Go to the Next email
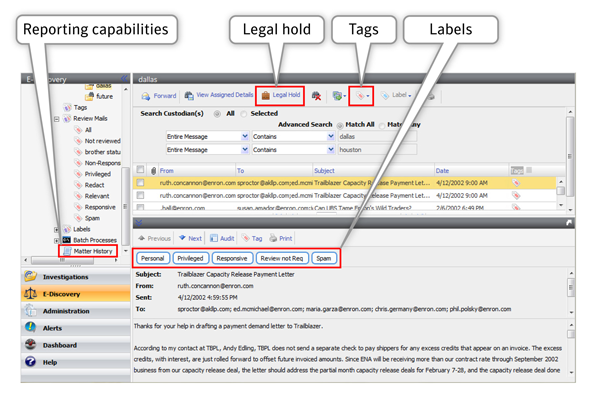Viewport: 590px width, 395px height. tap(190, 239)
